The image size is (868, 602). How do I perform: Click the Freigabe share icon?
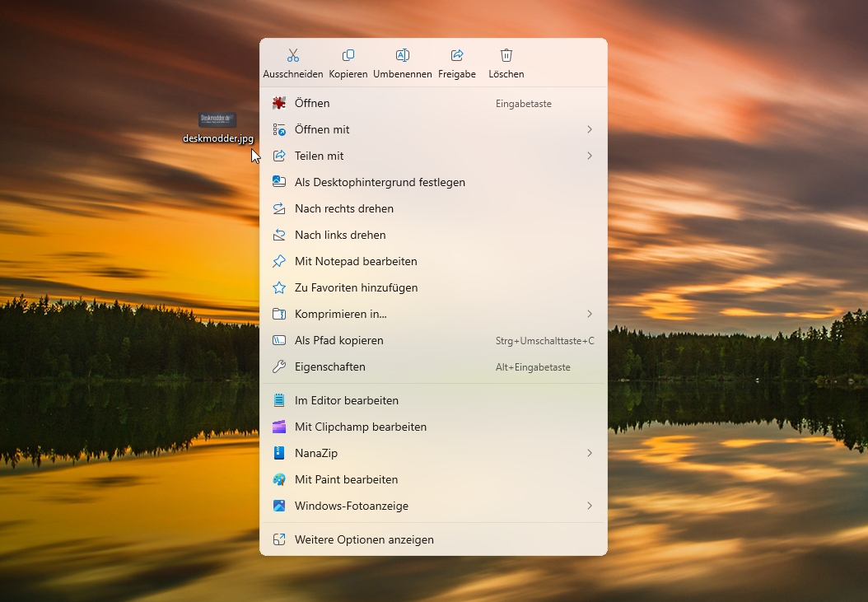pos(457,55)
